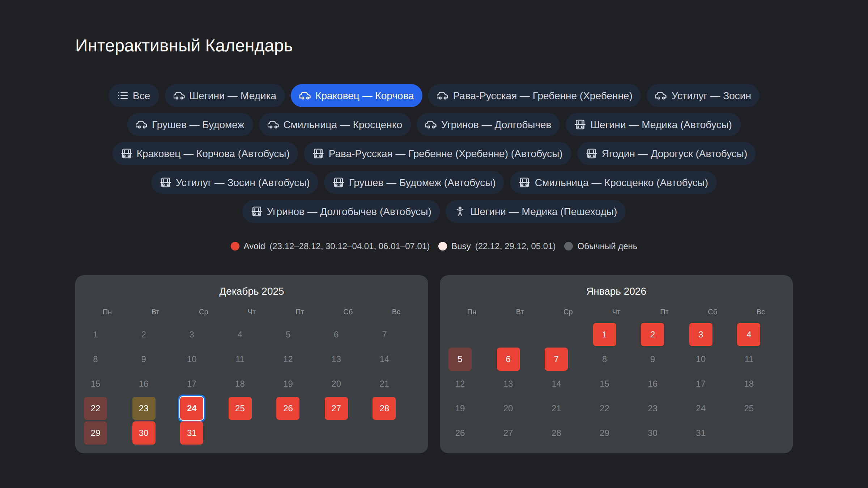
Task: Click the red Avoid legend dot
Action: click(x=235, y=246)
